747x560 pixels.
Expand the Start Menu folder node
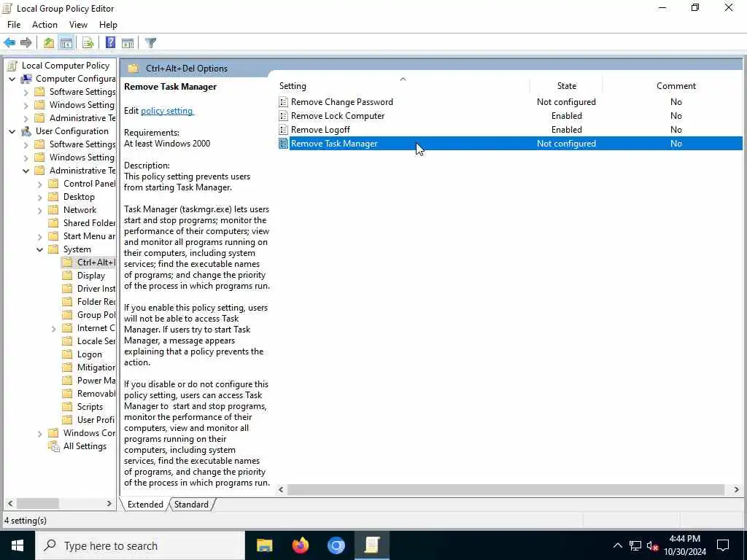[x=40, y=237]
